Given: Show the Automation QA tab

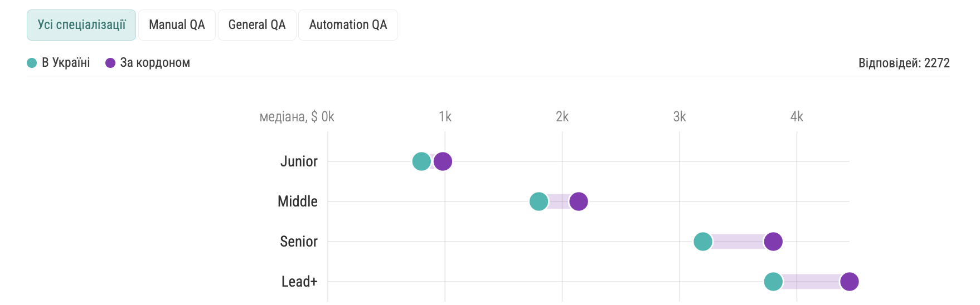Looking at the screenshot, I should tap(348, 25).
